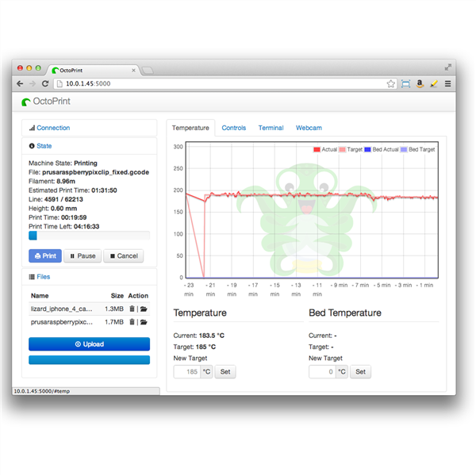This screenshot has height=476, width=476.
Task: Open the Webcam tab
Action: point(309,128)
